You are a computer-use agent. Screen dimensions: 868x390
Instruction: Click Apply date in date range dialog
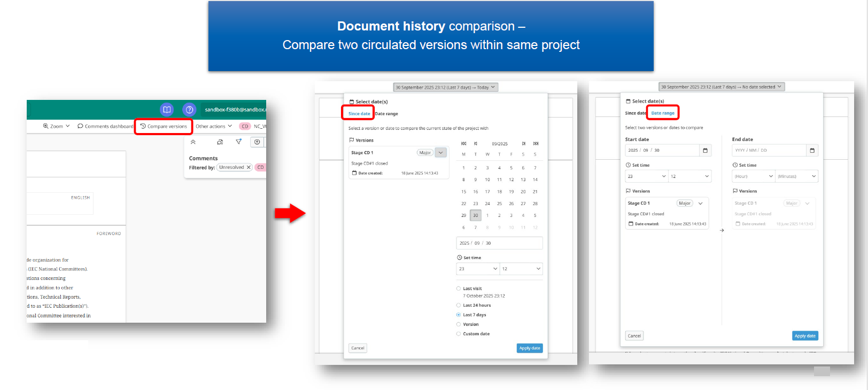click(805, 336)
